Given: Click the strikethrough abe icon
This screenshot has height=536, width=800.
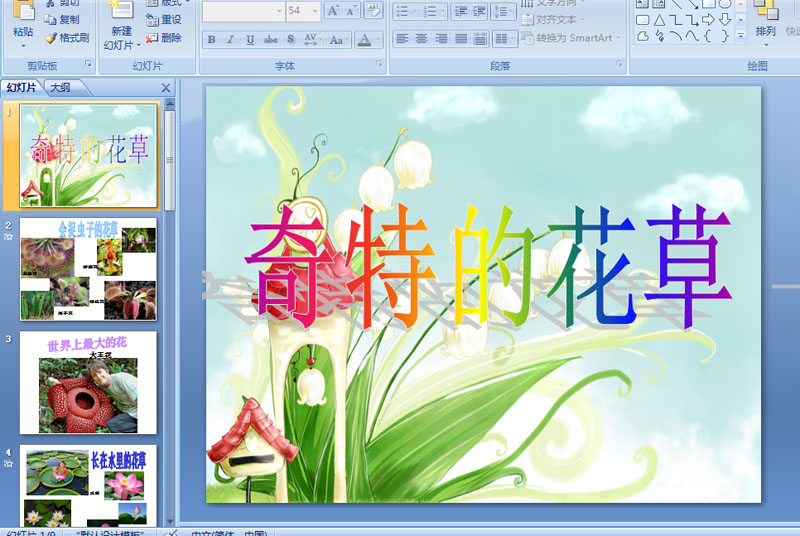Looking at the screenshot, I should 270,40.
